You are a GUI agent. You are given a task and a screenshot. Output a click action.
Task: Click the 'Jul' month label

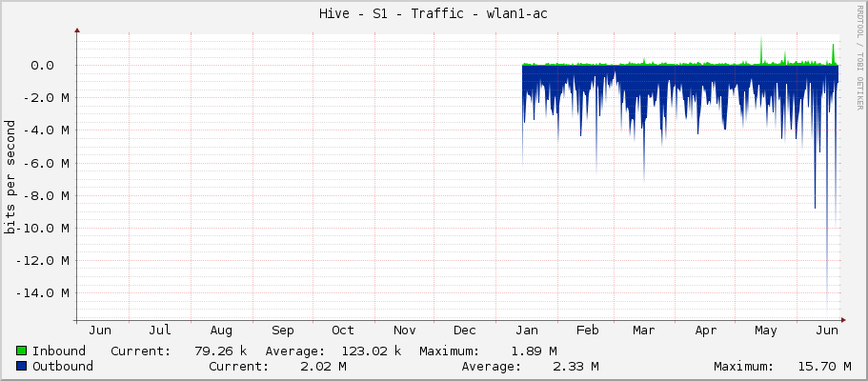click(160, 331)
